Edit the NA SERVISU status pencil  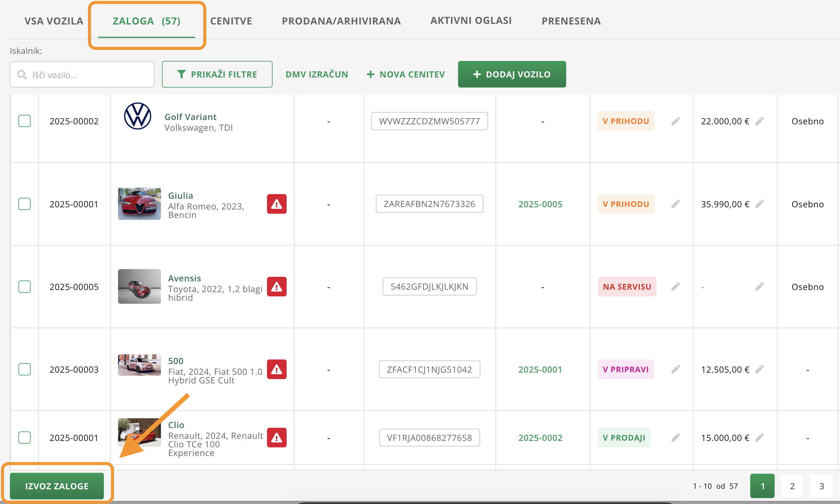(x=675, y=287)
